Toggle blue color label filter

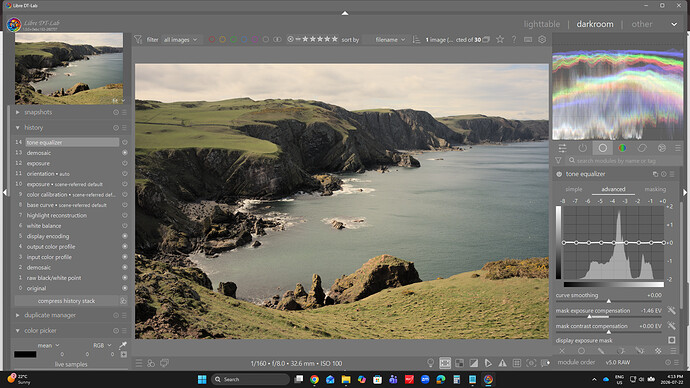pos(244,40)
